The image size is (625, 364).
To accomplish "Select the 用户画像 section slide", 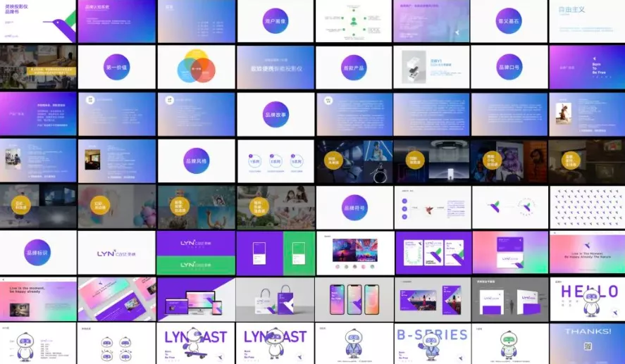I will click(276, 21).
